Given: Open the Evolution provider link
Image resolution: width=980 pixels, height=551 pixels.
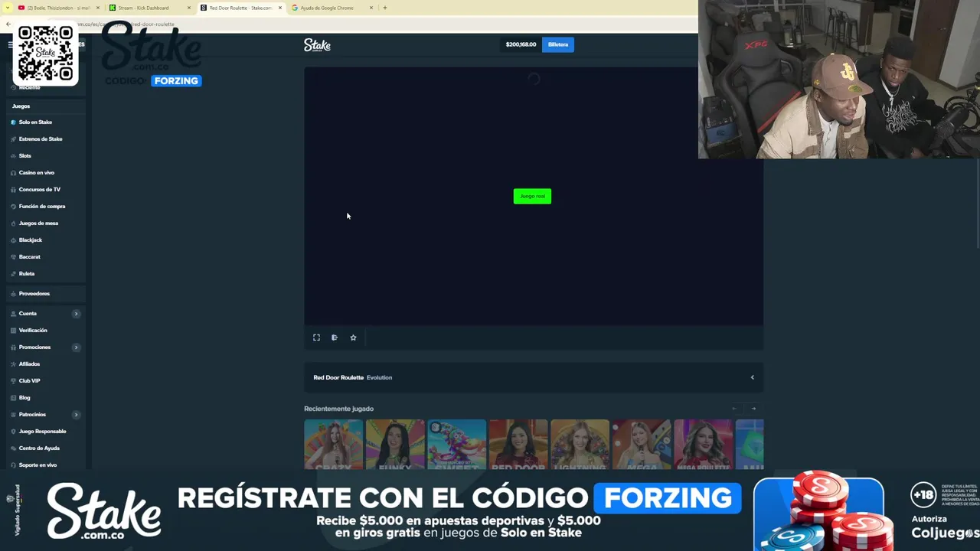Looking at the screenshot, I should click(x=379, y=377).
